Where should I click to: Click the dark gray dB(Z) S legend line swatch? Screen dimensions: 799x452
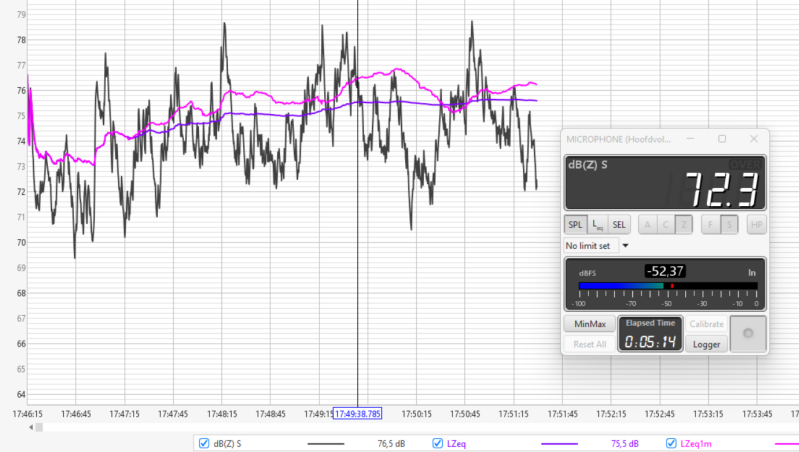326,444
